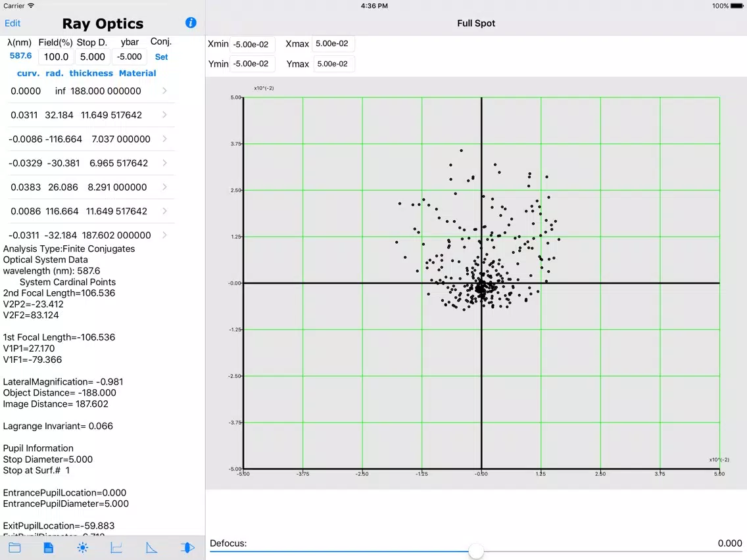Image resolution: width=747 pixels, height=560 pixels.
Task: Edit the Ymax field
Action: pos(334,64)
